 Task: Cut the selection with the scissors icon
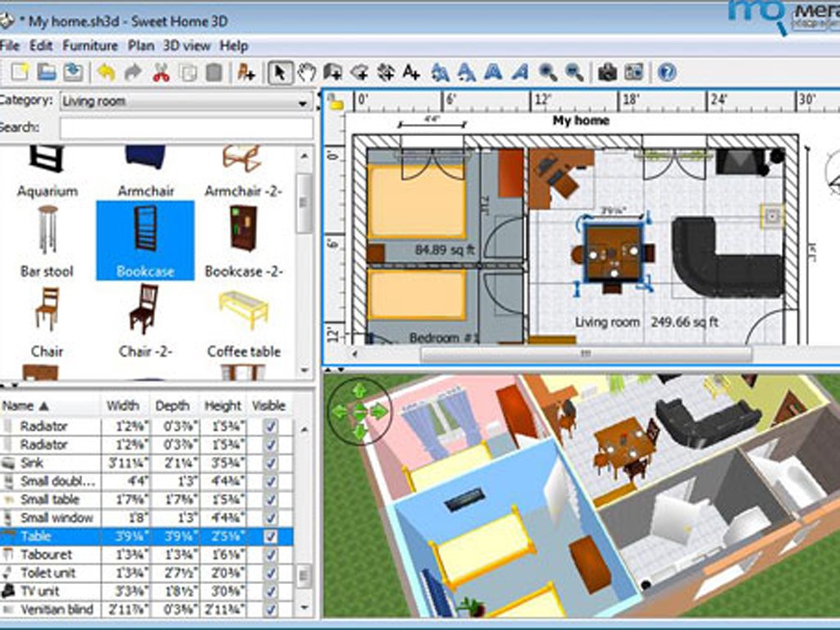click(x=161, y=72)
